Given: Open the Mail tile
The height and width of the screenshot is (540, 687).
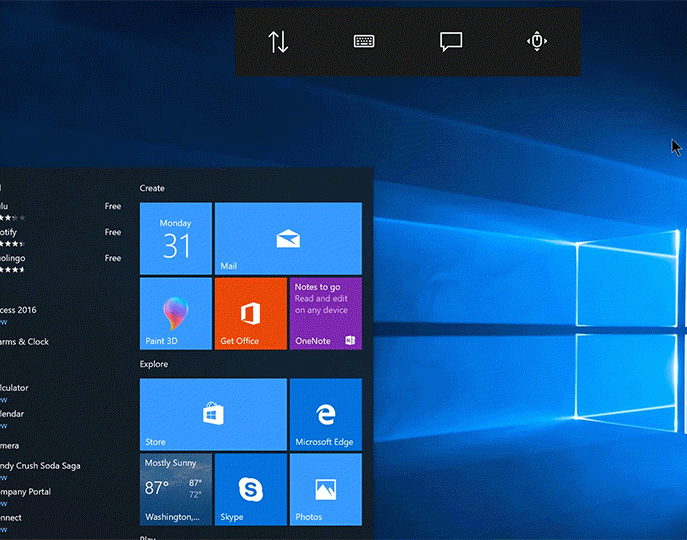Looking at the screenshot, I should pos(288,238).
